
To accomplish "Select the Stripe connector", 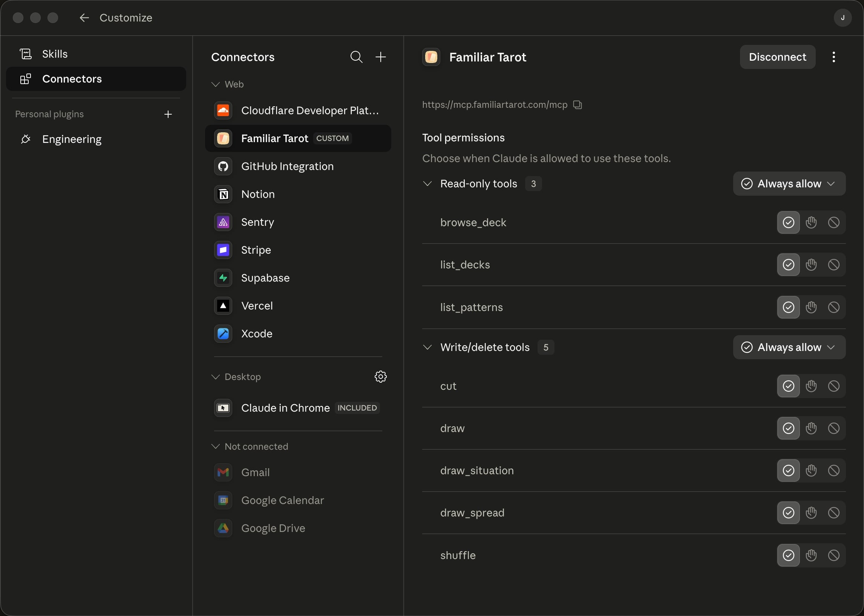I will coord(298,250).
